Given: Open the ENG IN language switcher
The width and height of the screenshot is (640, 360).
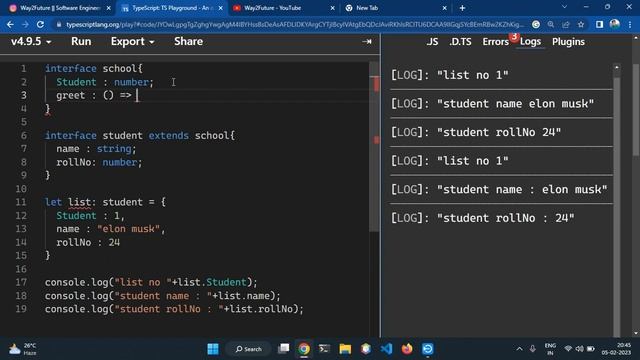Looking at the screenshot, I should coord(550,349).
